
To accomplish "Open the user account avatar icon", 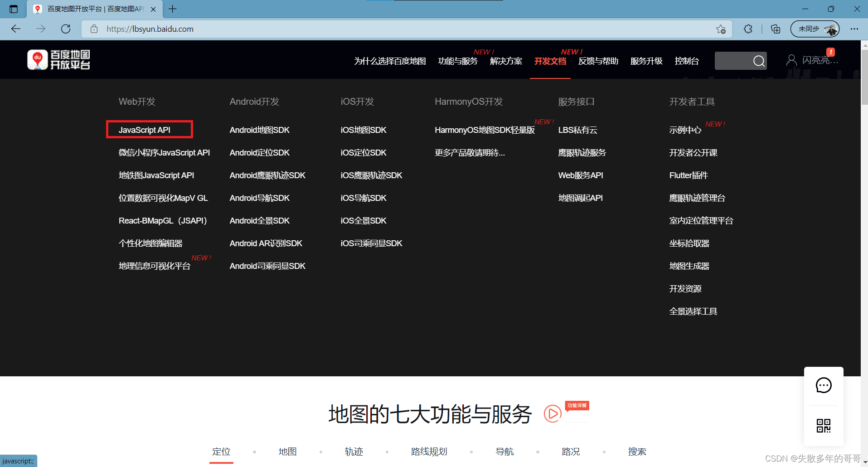I will pyautogui.click(x=791, y=60).
